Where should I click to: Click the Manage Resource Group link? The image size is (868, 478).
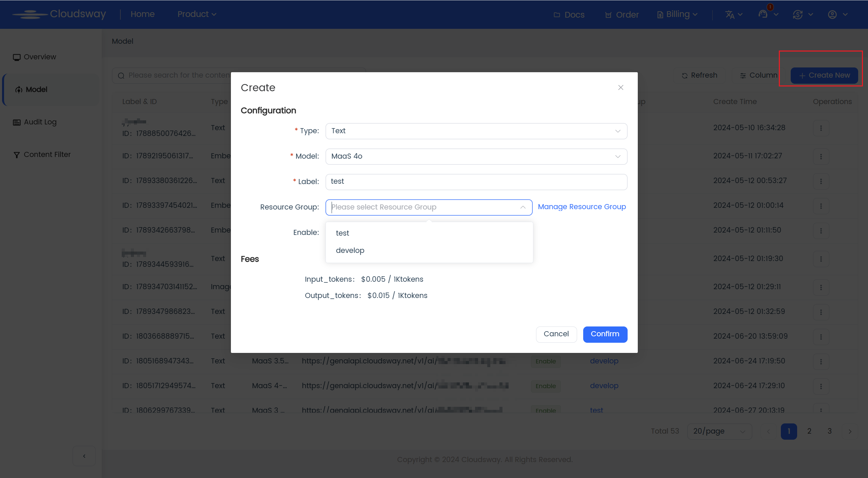coord(581,207)
